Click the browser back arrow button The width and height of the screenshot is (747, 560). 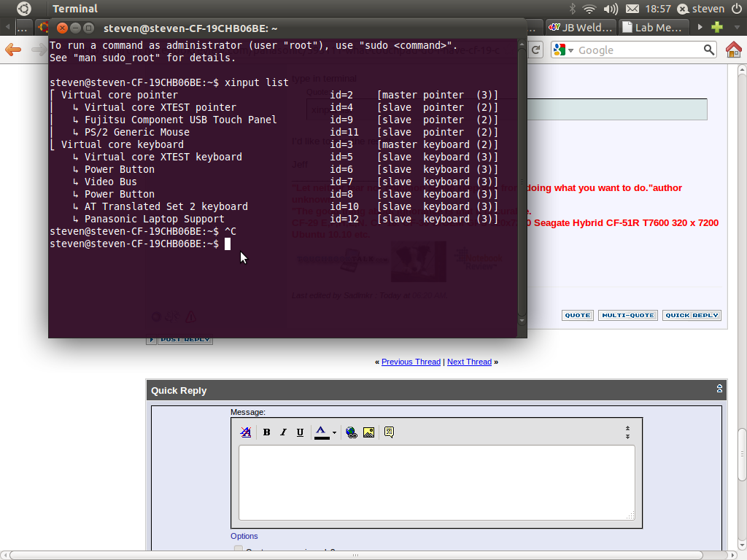pos(13,50)
